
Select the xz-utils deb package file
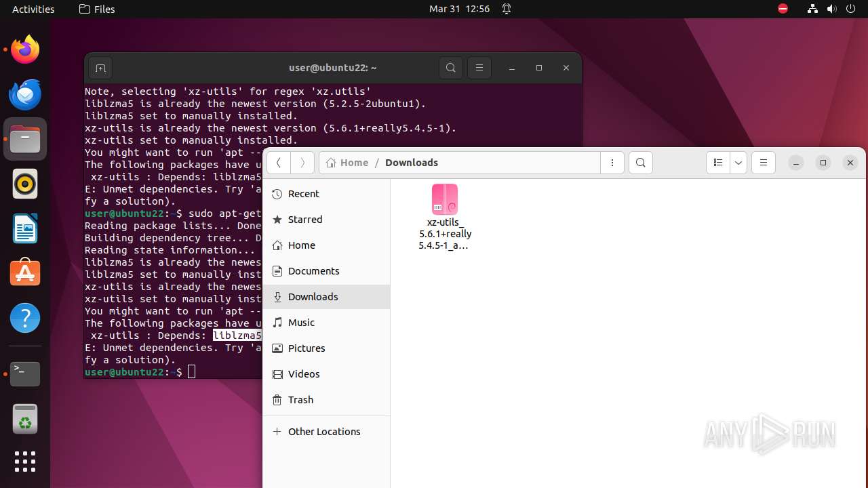445,217
